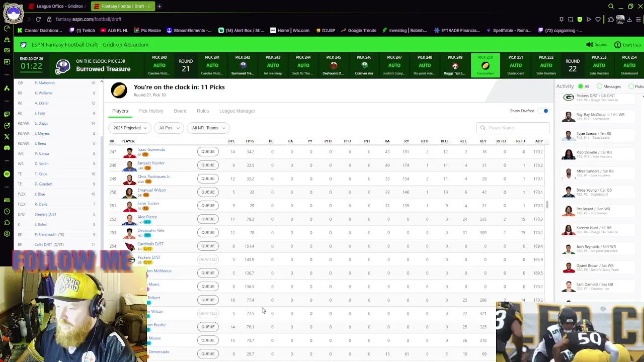Queue Isaac Guerendo
Image resolution: width=644 pixels, height=362 pixels.
[208, 152]
